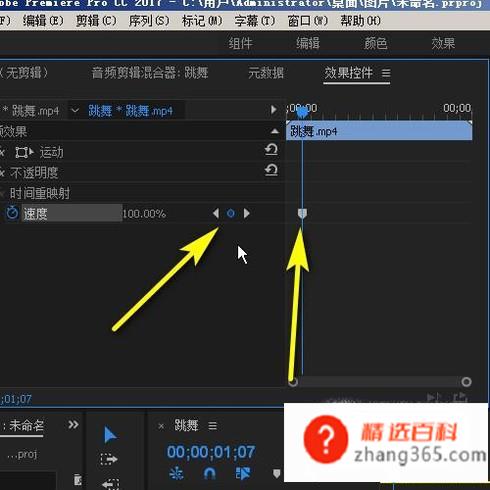Viewport: 490px width, 490px height.
Task: Reset the 运动 effect
Action: 271,150
